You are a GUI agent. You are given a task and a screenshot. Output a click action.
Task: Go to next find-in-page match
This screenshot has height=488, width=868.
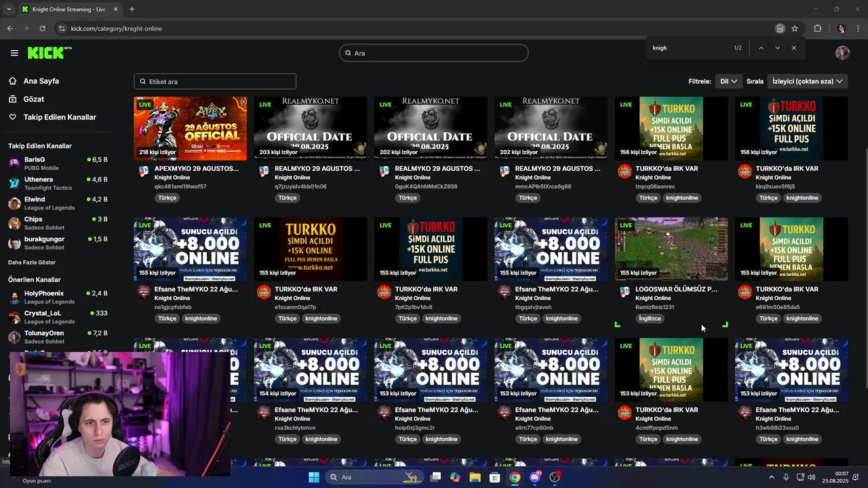777,48
